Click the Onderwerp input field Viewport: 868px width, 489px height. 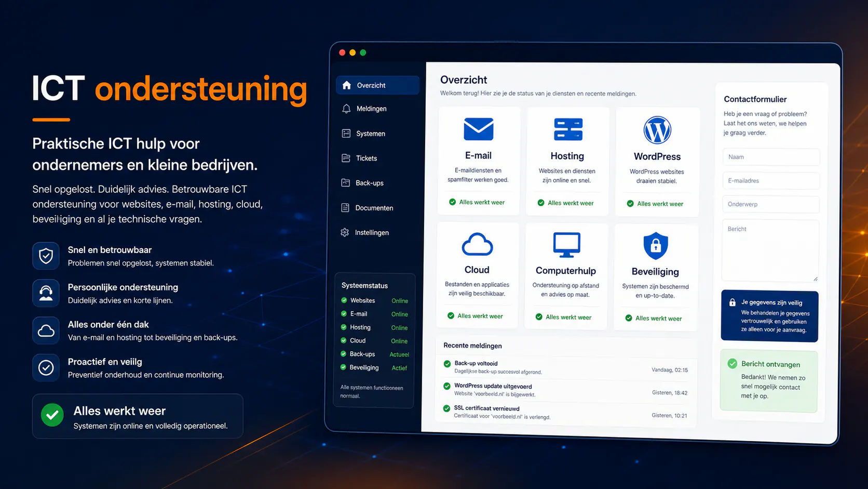tap(770, 204)
